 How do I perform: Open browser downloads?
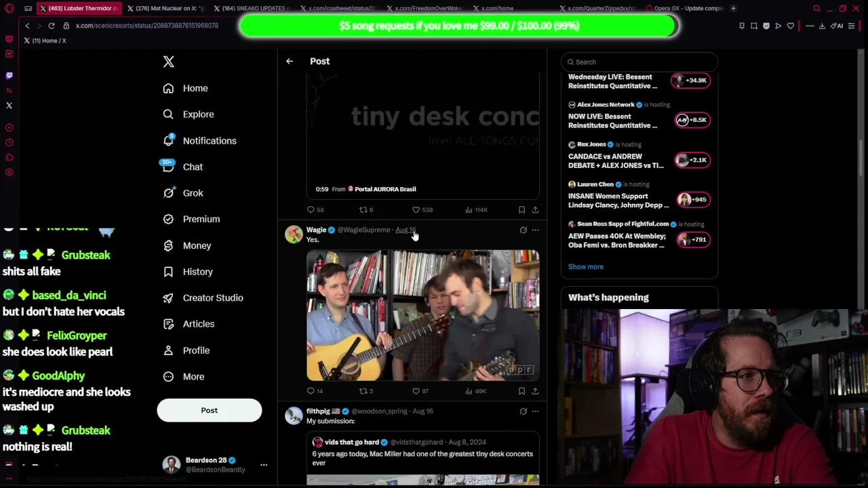click(x=822, y=26)
